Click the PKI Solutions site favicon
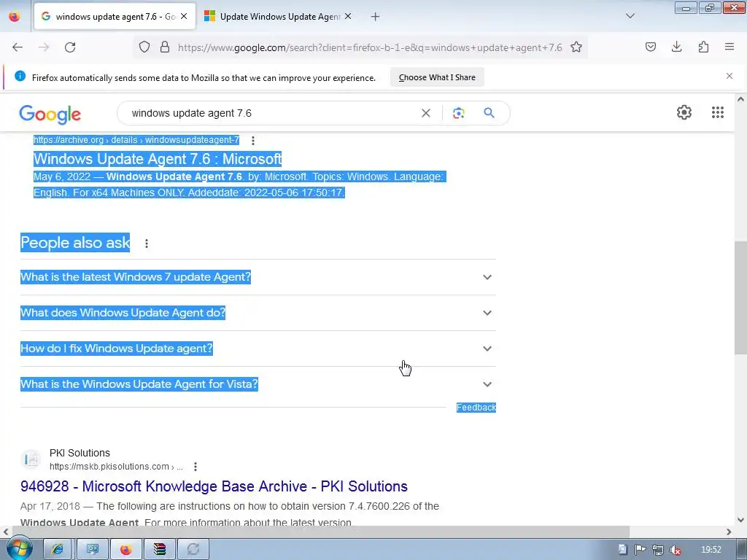Viewport: 747px width, 560px height. point(31,459)
